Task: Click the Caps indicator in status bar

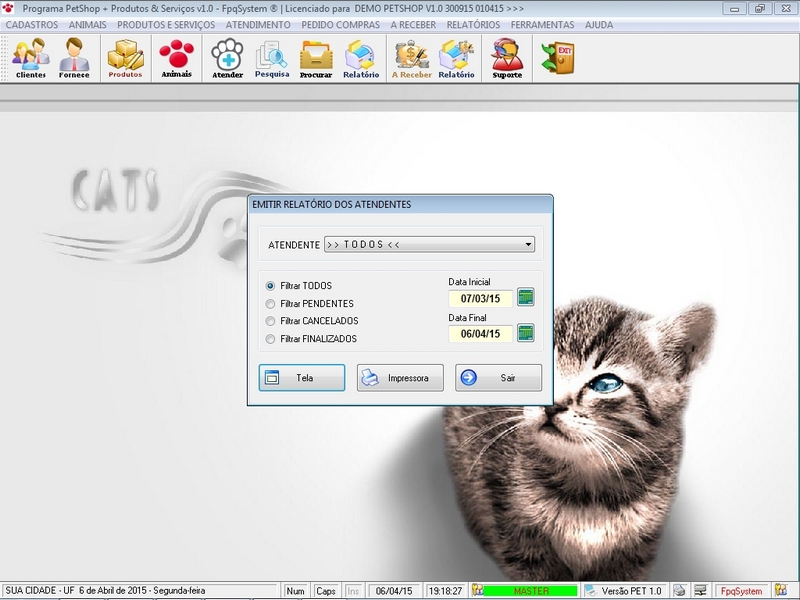Action: click(326, 591)
